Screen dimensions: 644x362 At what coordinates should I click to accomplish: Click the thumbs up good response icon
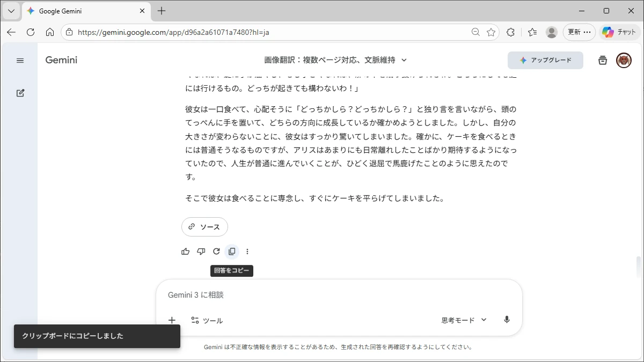186,252
